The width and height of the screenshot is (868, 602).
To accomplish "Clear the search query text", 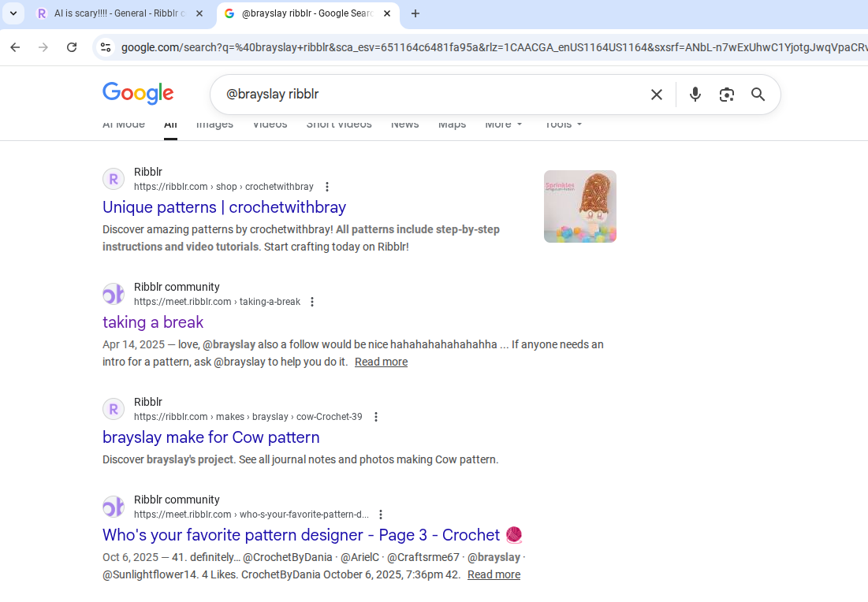I will click(656, 95).
